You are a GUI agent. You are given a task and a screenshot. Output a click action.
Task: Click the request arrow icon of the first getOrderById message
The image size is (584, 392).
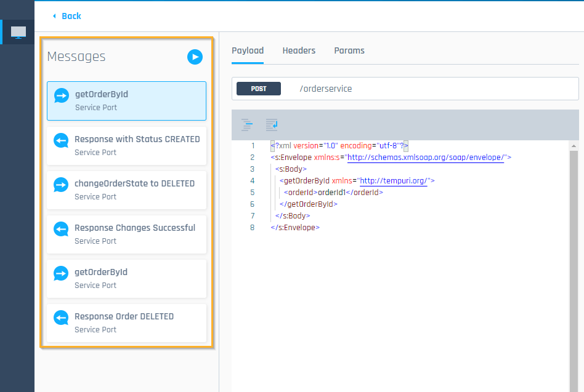point(62,95)
